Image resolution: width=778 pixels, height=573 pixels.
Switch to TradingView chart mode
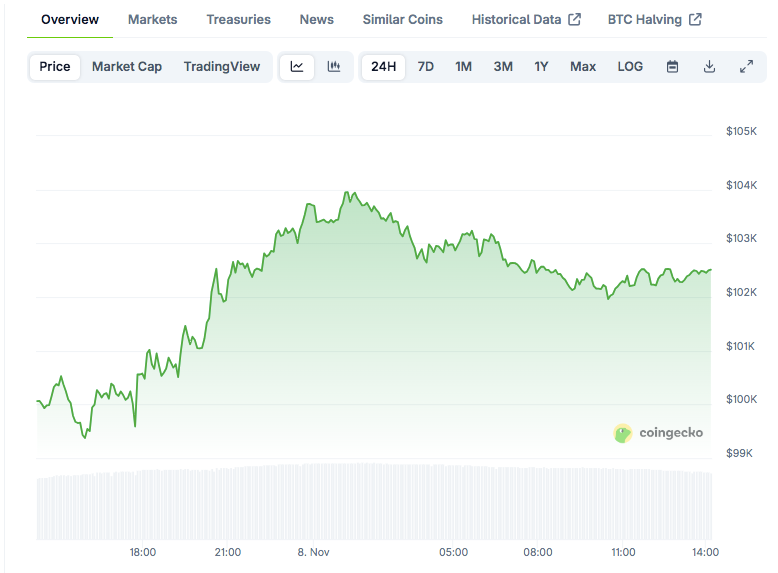point(222,67)
